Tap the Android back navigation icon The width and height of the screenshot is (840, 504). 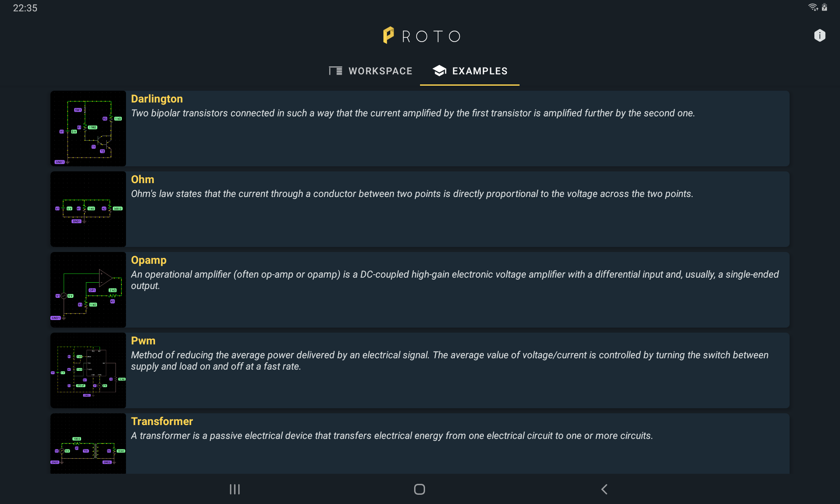tap(604, 489)
